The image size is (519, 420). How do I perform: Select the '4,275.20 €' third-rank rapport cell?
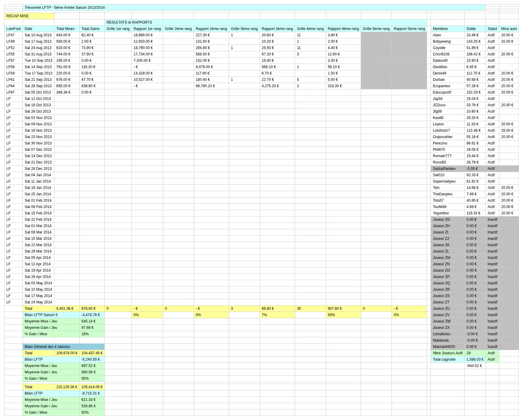pos(277,86)
